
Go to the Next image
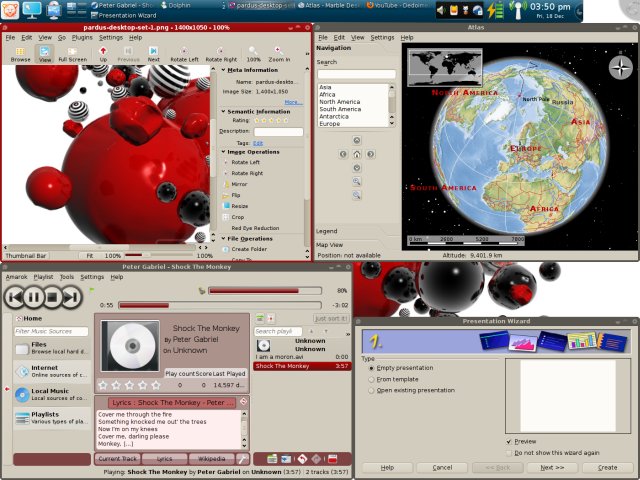point(153,51)
